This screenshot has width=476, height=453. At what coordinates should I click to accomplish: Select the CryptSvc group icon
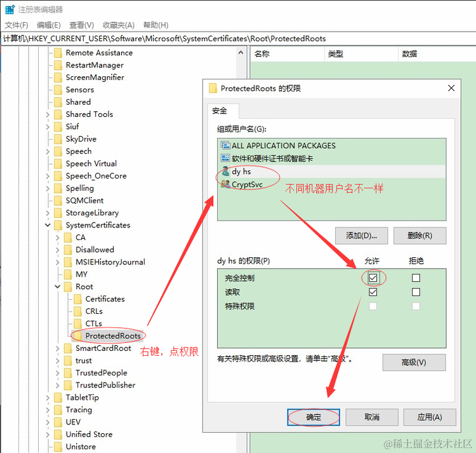(225, 184)
